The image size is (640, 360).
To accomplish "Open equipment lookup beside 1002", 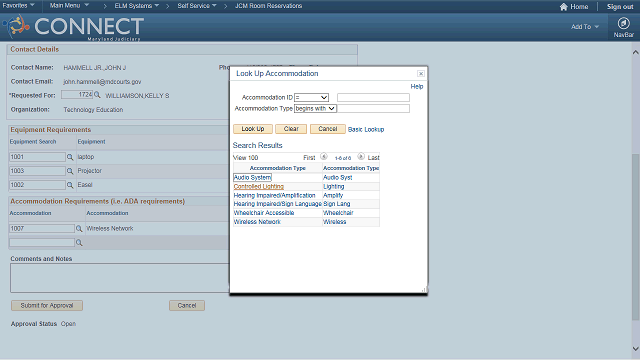I will point(70,185).
